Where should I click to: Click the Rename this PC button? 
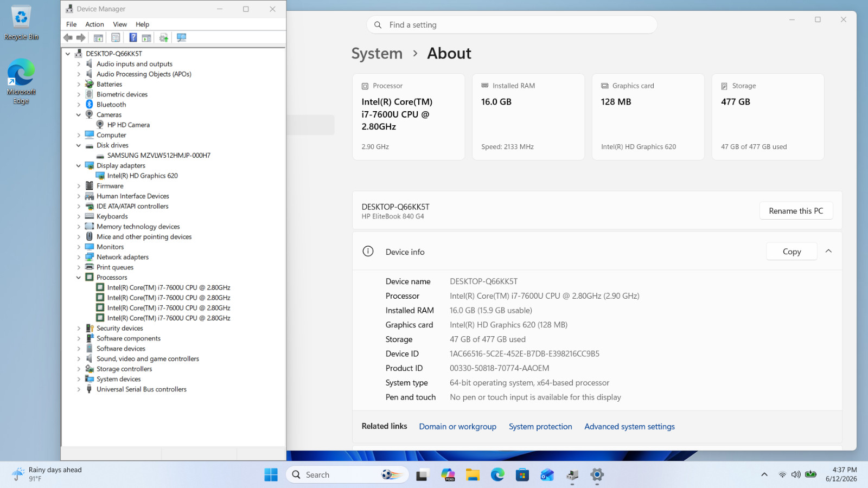click(796, 211)
